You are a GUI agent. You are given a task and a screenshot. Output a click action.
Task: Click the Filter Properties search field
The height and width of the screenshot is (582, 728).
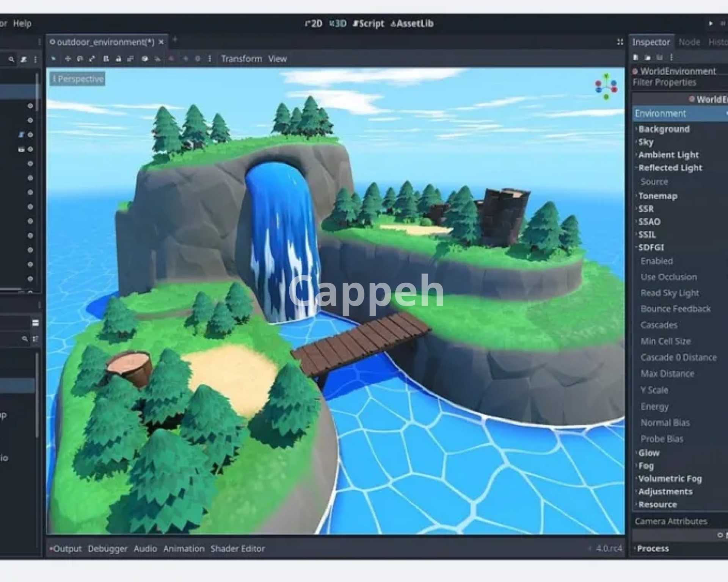click(675, 82)
